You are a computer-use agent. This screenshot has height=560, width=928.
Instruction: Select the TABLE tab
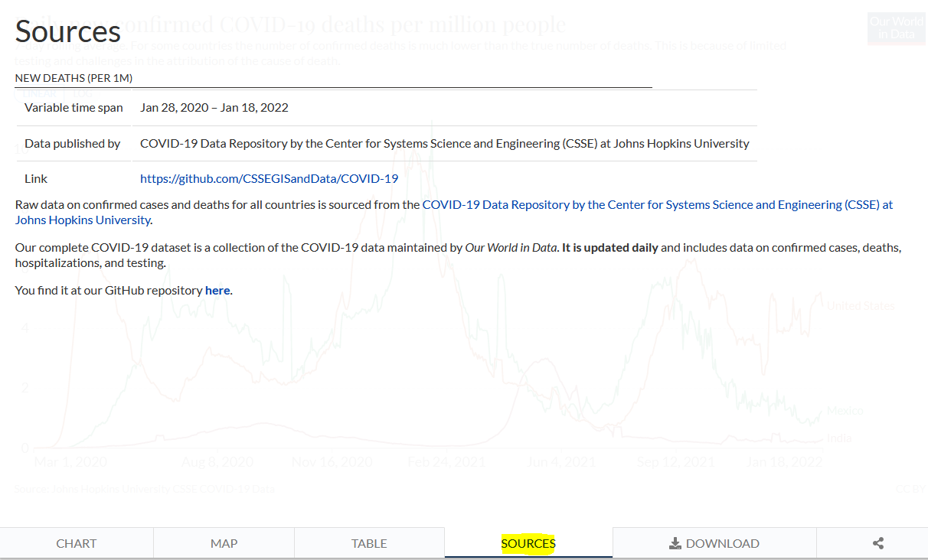coord(369,543)
